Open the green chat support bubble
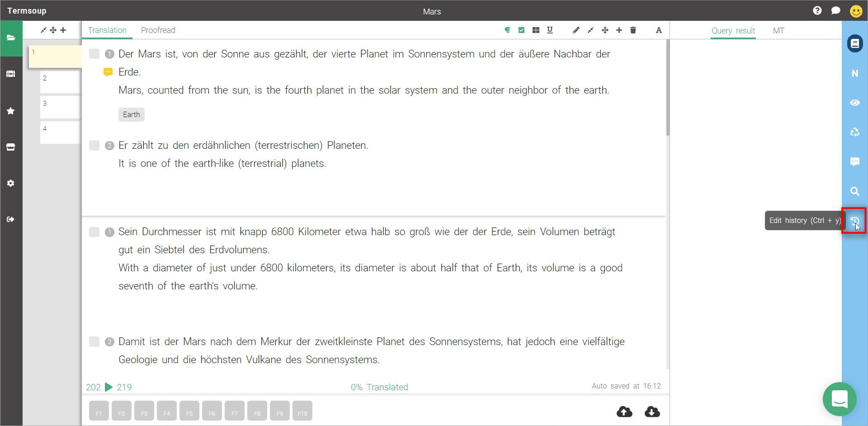 (840, 399)
